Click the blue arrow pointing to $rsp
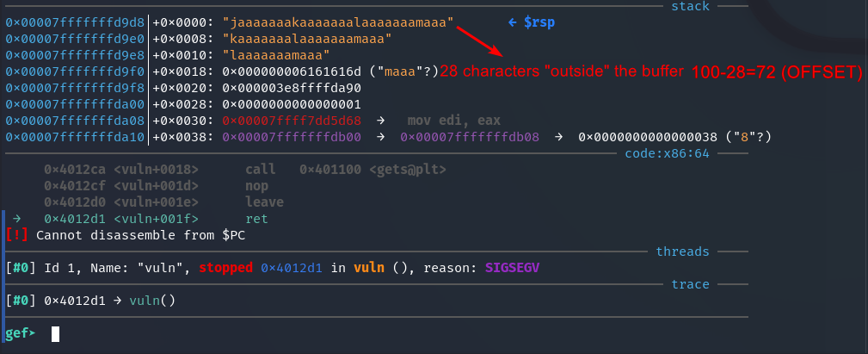 pyautogui.click(x=513, y=22)
